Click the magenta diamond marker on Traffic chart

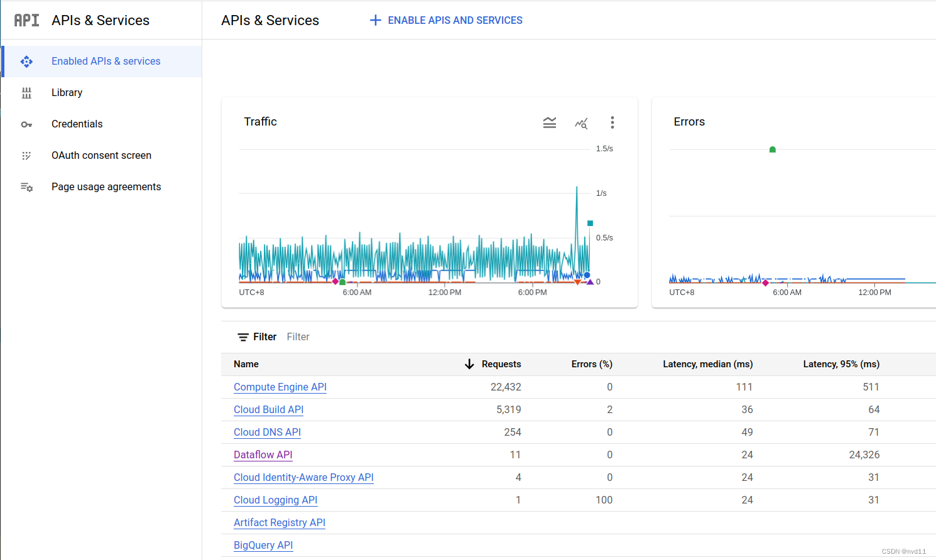point(335,281)
